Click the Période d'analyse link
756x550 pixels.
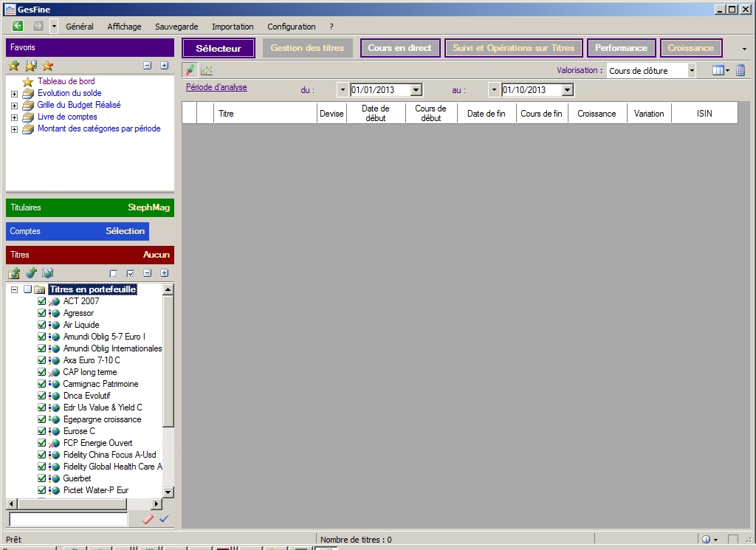pos(216,87)
